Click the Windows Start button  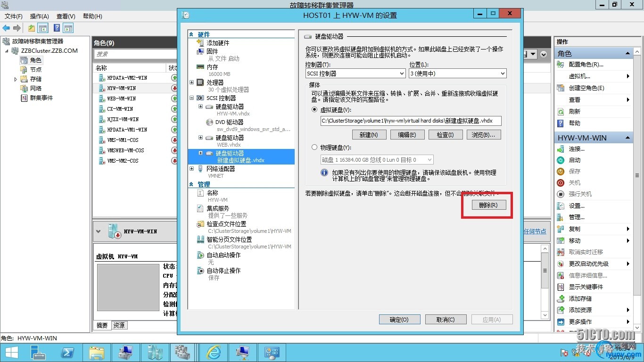tap(11, 353)
